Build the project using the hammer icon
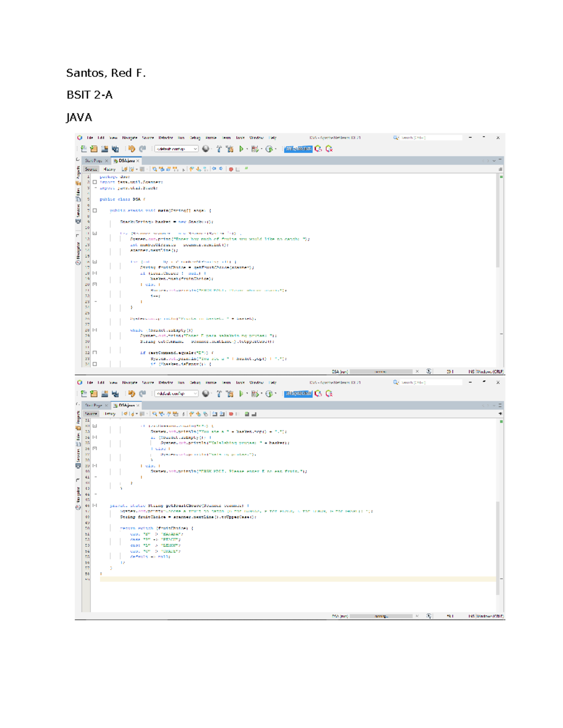Image resolution: width=563 pixels, height=728 pixels. click(x=219, y=149)
